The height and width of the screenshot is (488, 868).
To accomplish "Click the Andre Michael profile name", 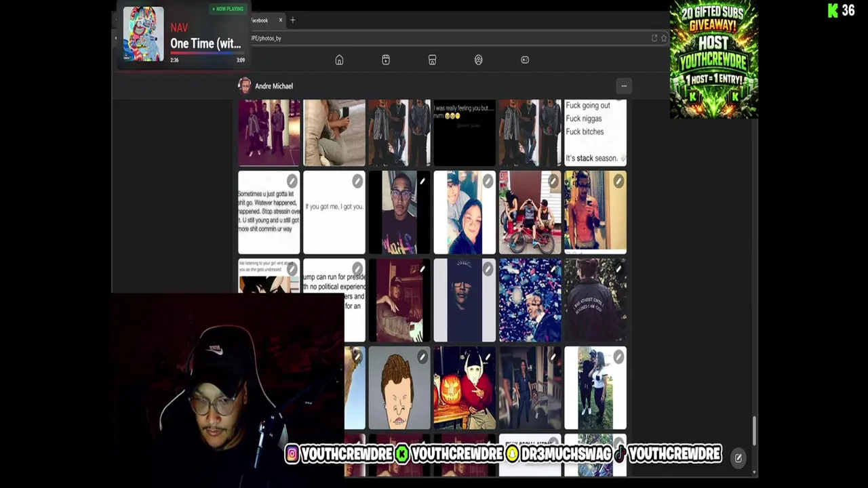I will click(274, 86).
